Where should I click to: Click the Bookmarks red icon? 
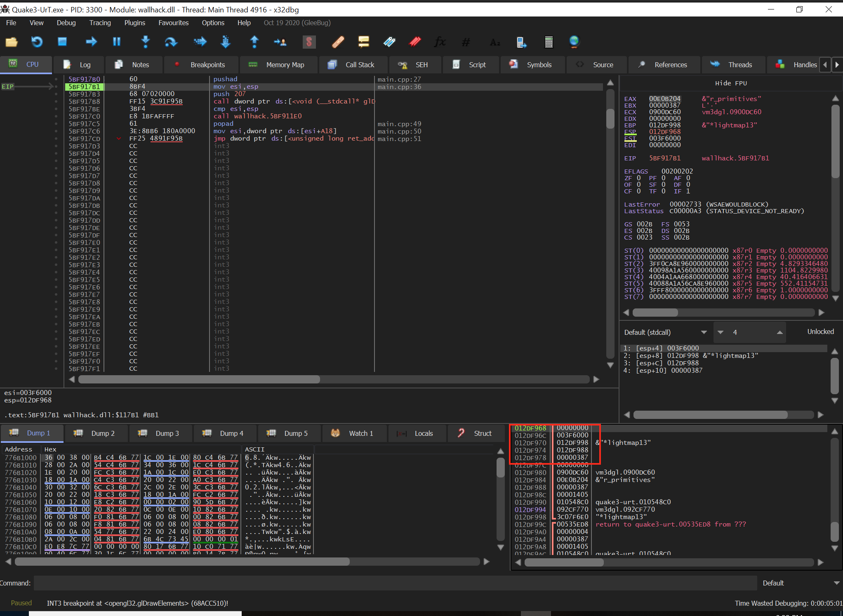coord(414,42)
